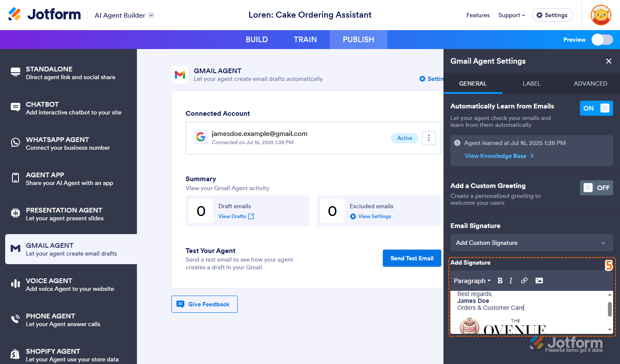
Task: Click the external link icon beside View Drafts
Action: (251, 216)
